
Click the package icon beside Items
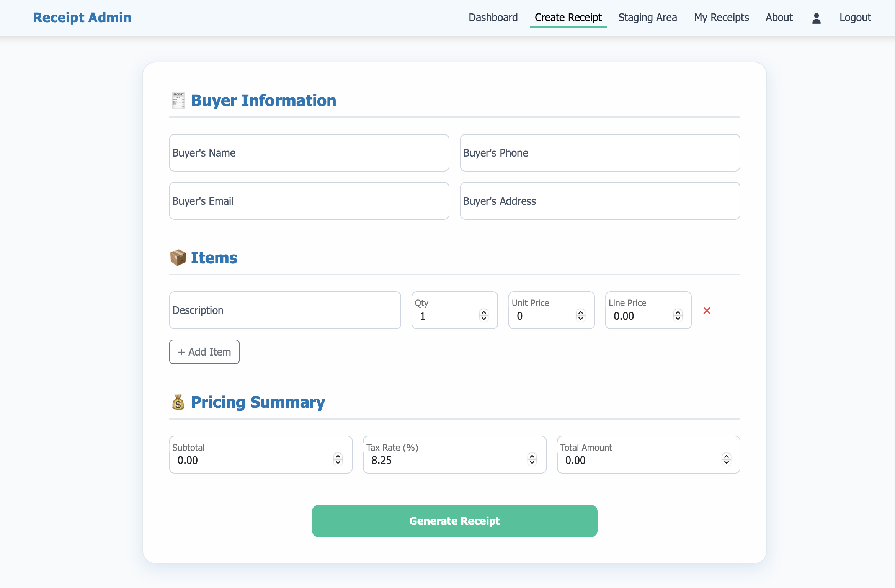click(178, 258)
